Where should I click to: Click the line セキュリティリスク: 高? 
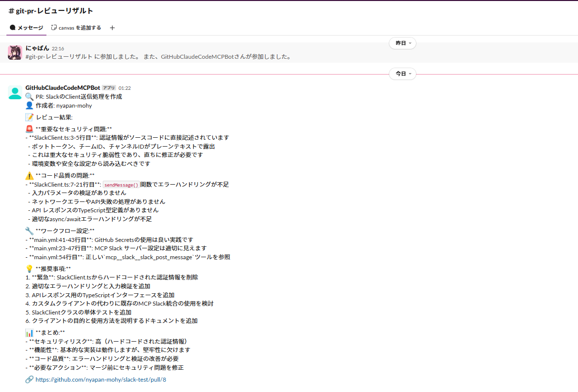pyautogui.click(x=108, y=342)
